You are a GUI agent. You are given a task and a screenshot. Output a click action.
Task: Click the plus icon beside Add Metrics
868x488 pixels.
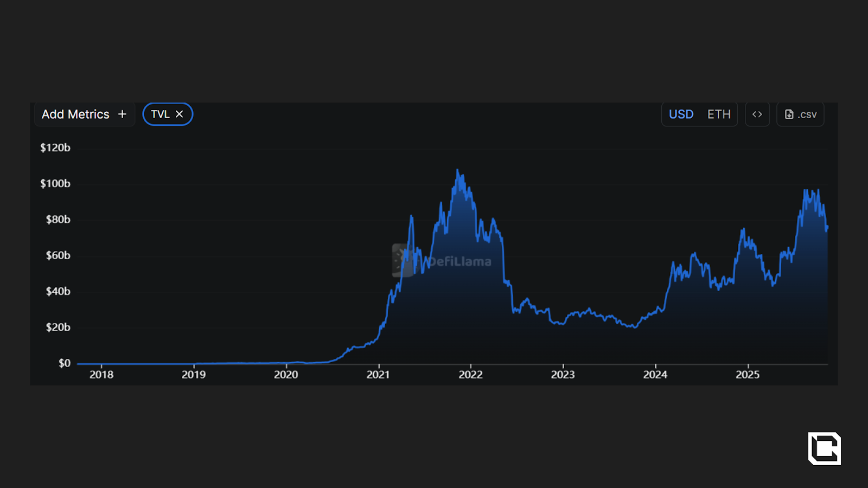click(x=122, y=114)
